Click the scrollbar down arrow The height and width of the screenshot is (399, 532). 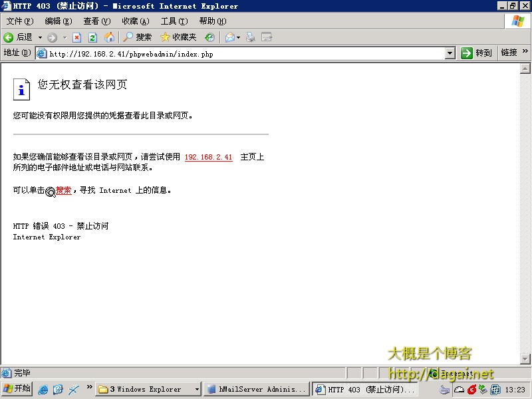525,358
